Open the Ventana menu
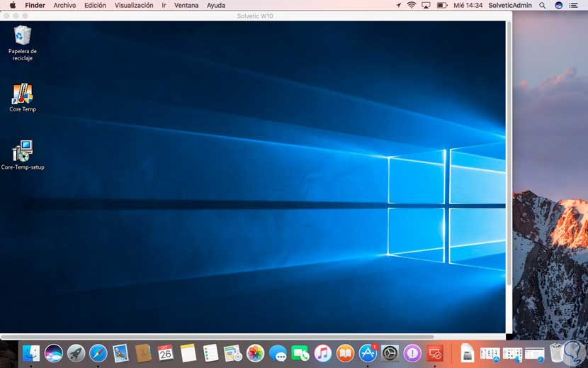This screenshot has height=368, width=588. (x=186, y=5)
